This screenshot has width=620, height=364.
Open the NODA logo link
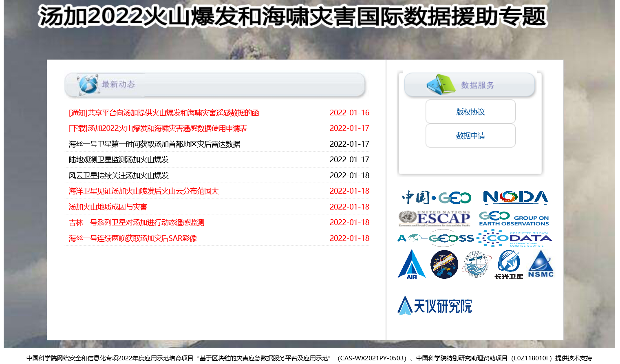pyautogui.click(x=515, y=197)
